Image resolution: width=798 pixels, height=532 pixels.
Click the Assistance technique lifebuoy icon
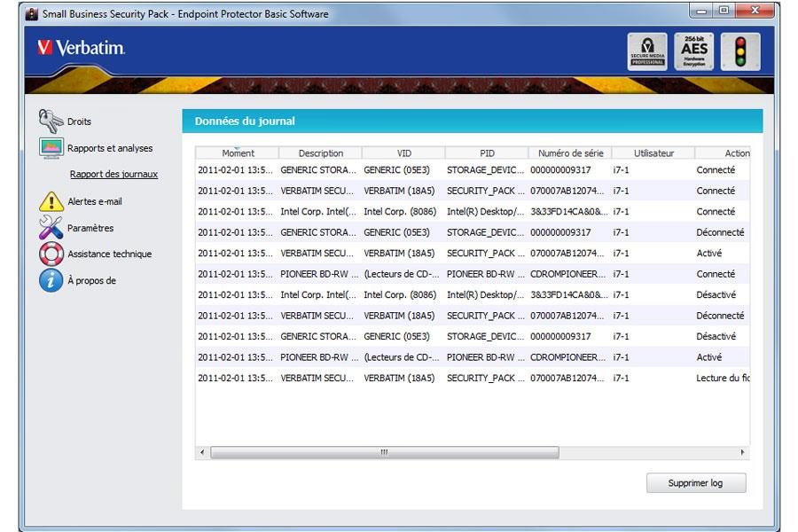51,254
